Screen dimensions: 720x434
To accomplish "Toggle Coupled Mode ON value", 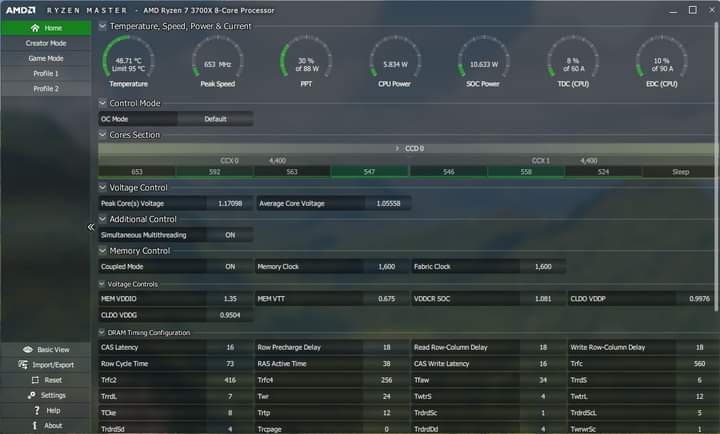I will (x=230, y=267).
